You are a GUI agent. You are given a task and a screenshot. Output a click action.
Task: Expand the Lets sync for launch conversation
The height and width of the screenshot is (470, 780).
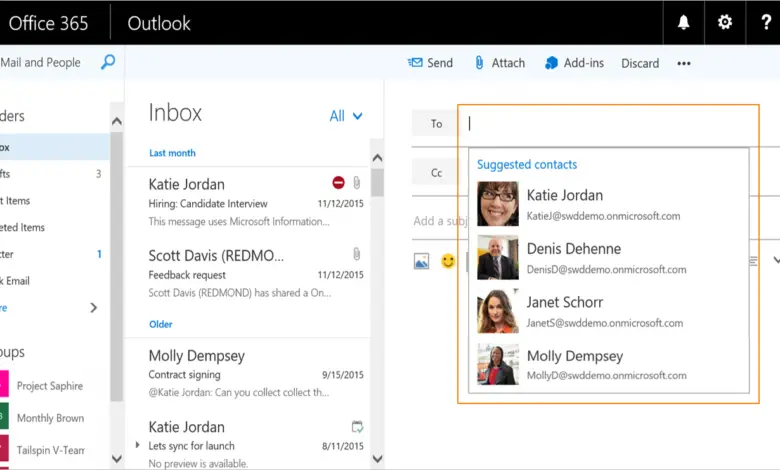coord(138,445)
